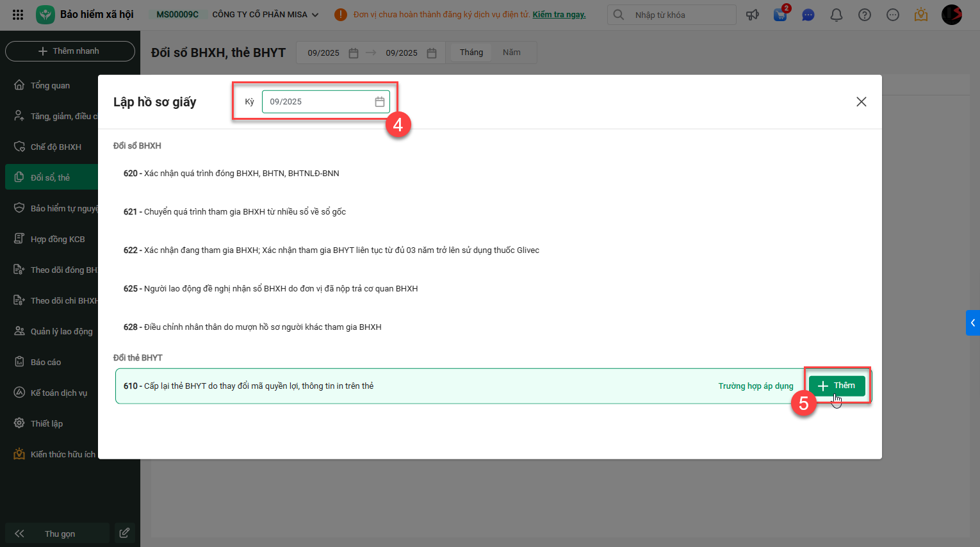The height and width of the screenshot is (547, 980).
Task: Click the orange warning exclamation icon
Action: tap(341, 15)
